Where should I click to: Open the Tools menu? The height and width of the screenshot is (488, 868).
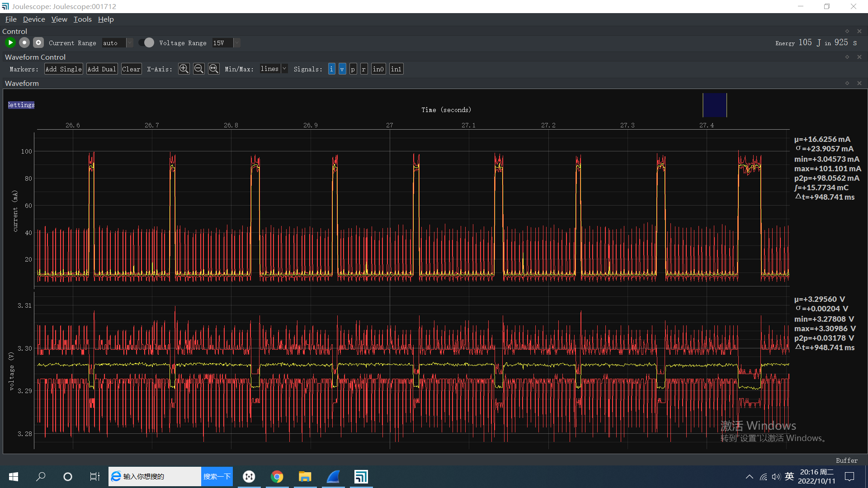pyautogui.click(x=82, y=19)
